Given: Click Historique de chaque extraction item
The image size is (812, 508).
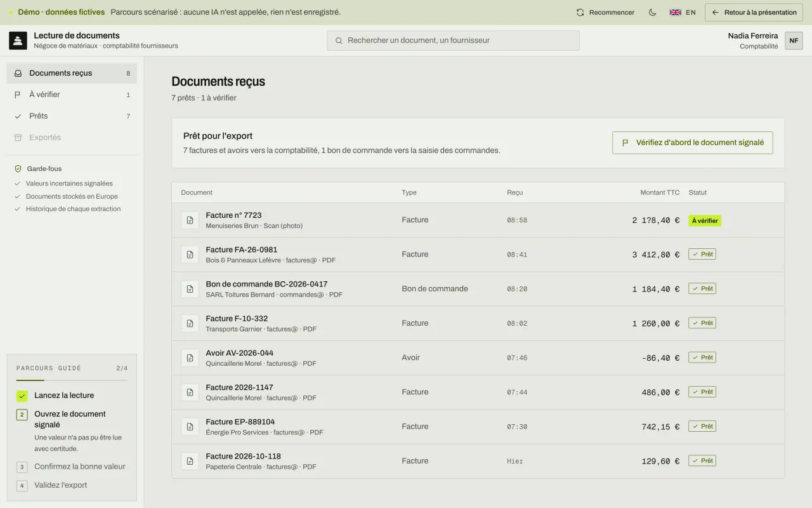Looking at the screenshot, I should (x=73, y=209).
